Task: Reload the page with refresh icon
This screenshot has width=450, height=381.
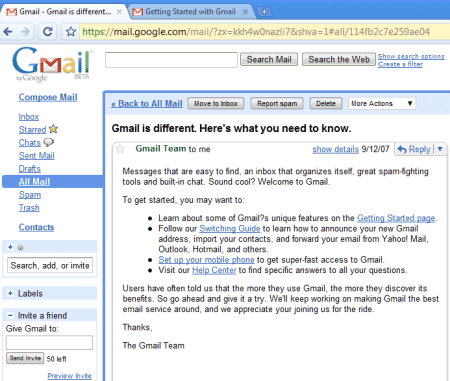Action: (x=47, y=32)
